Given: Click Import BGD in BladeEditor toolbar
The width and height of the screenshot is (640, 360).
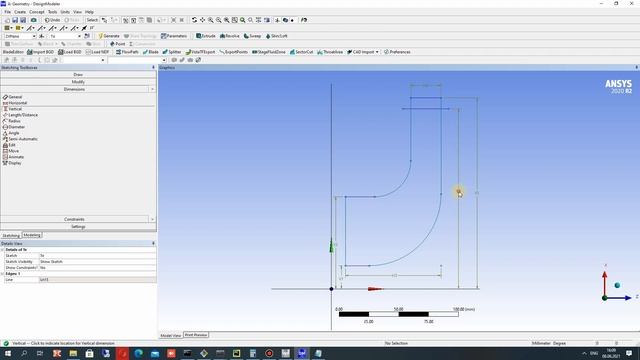Looking at the screenshot, I should [x=40, y=52].
